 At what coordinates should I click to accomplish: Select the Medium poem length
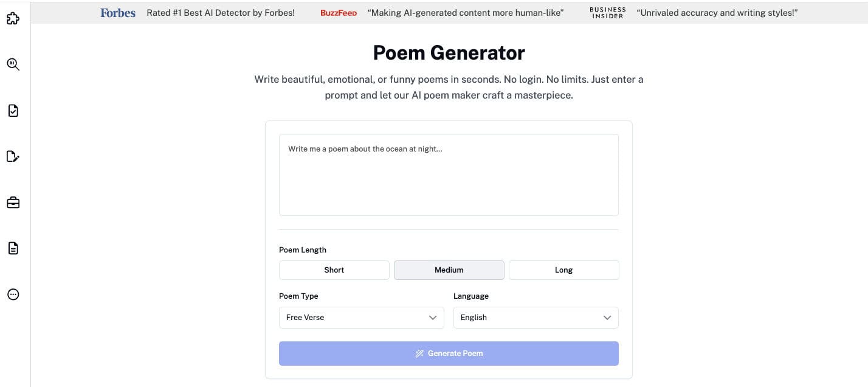(x=449, y=270)
